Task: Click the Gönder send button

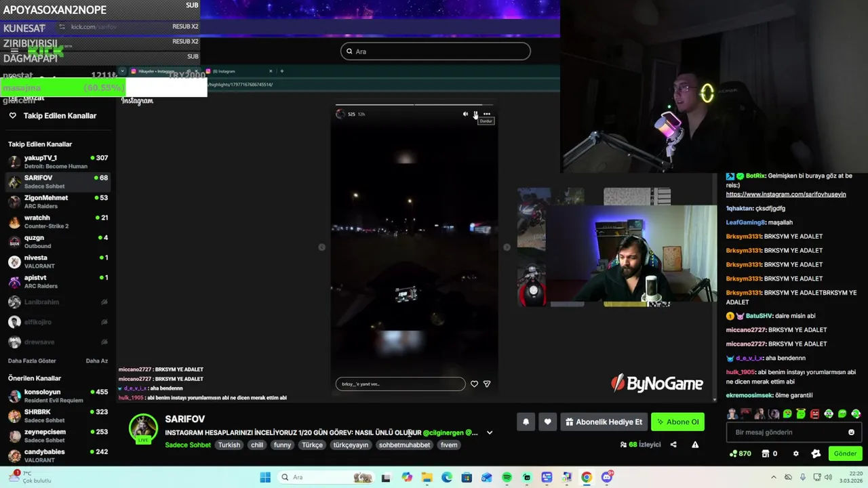Action: [x=845, y=453]
